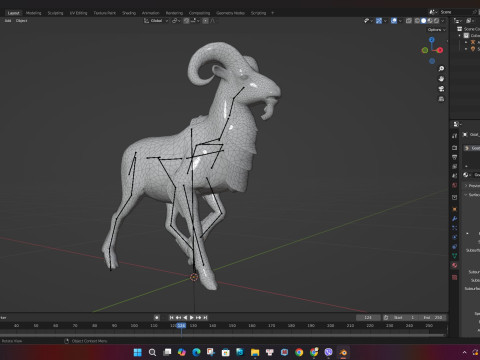This screenshot has height=360, width=480.
Task: Switch to the Modeling workspace tab
Action: (x=33, y=13)
